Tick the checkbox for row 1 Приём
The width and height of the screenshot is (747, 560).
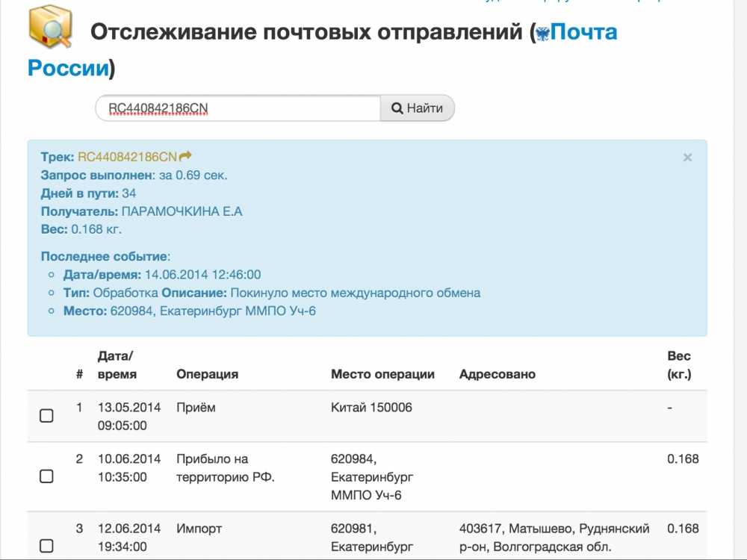pyautogui.click(x=46, y=416)
